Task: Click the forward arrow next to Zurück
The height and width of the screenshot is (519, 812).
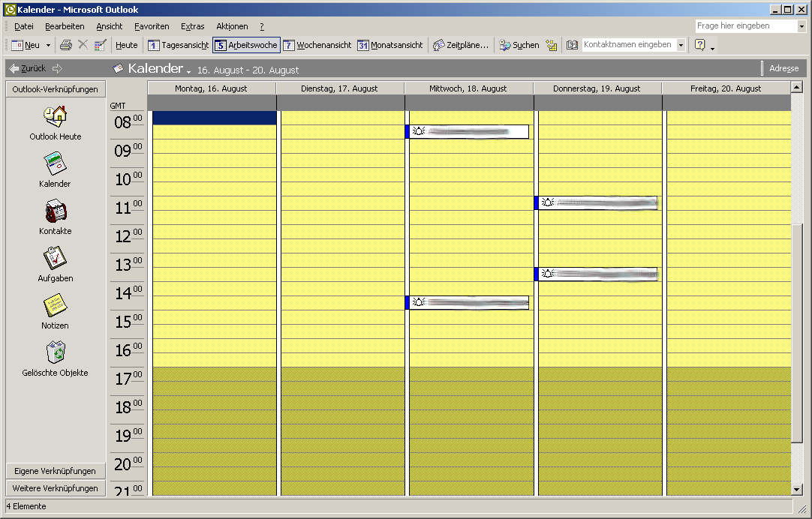Action: tap(57, 68)
